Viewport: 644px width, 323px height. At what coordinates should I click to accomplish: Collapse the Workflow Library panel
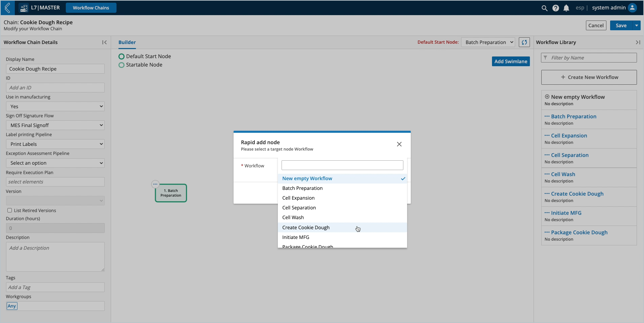point(638,42)
